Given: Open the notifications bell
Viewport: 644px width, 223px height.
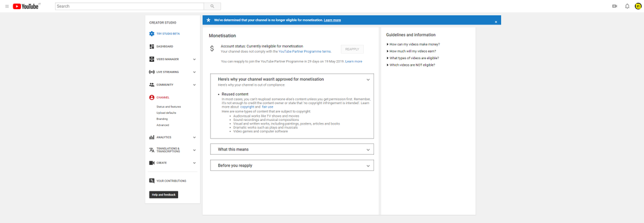Looking at the screenshot, I should (627, 6).
